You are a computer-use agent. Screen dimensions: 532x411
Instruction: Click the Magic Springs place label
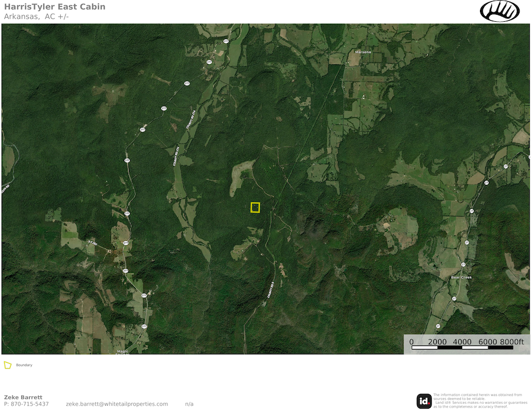click(122, 353)
